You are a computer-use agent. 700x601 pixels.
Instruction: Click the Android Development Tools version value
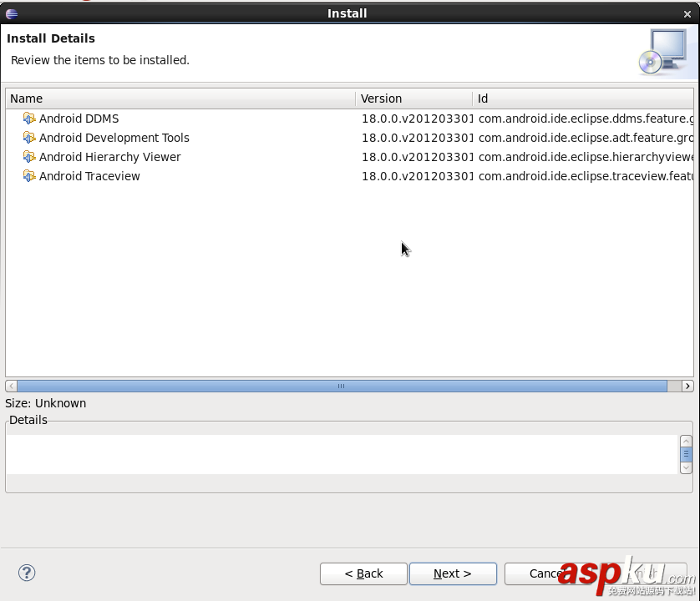(417, 138)
